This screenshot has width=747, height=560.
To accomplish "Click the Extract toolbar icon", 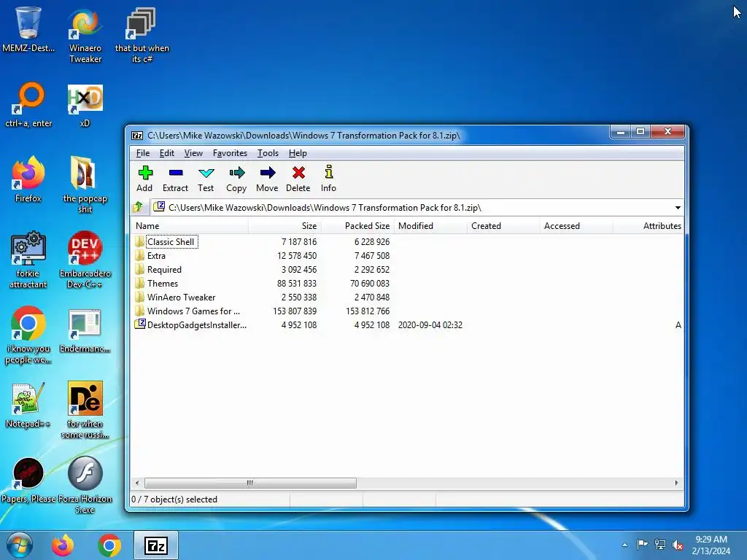I will coord(175,179).
